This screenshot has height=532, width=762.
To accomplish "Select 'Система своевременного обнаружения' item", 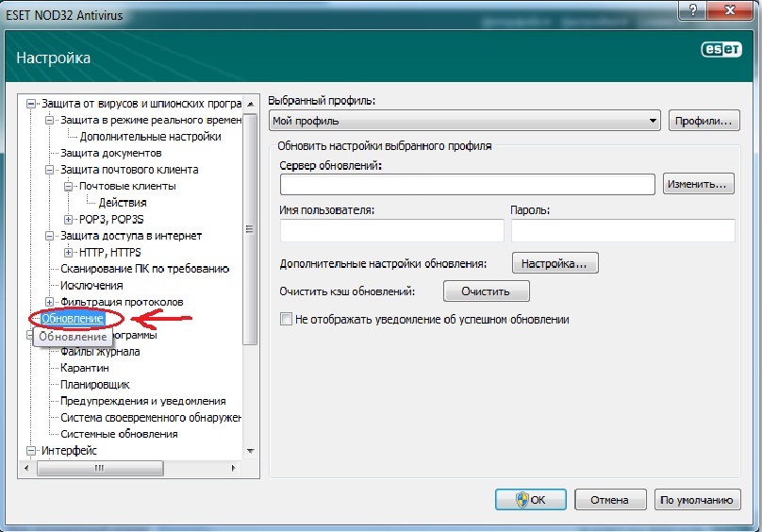I will [x=151, y=418].
